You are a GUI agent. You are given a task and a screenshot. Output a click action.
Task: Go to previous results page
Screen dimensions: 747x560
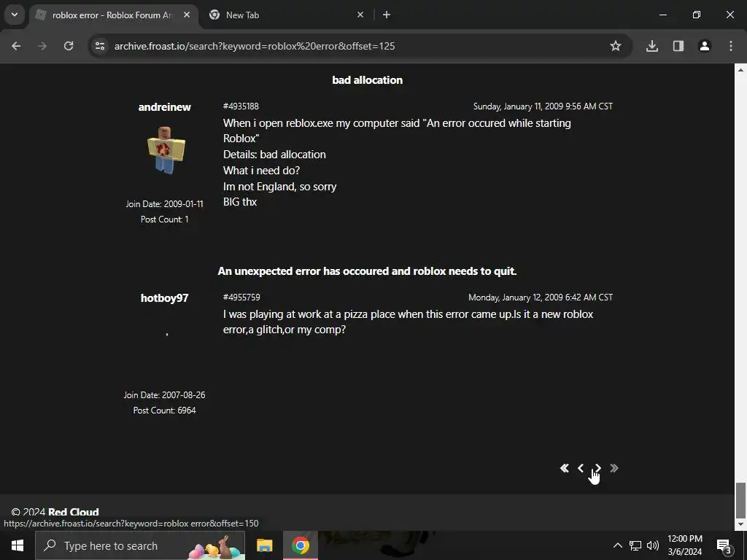[x=581, y=468]
